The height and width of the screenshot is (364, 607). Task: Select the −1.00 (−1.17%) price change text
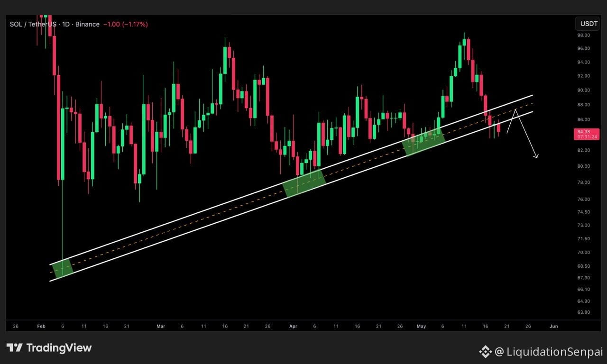pos(126,24)
